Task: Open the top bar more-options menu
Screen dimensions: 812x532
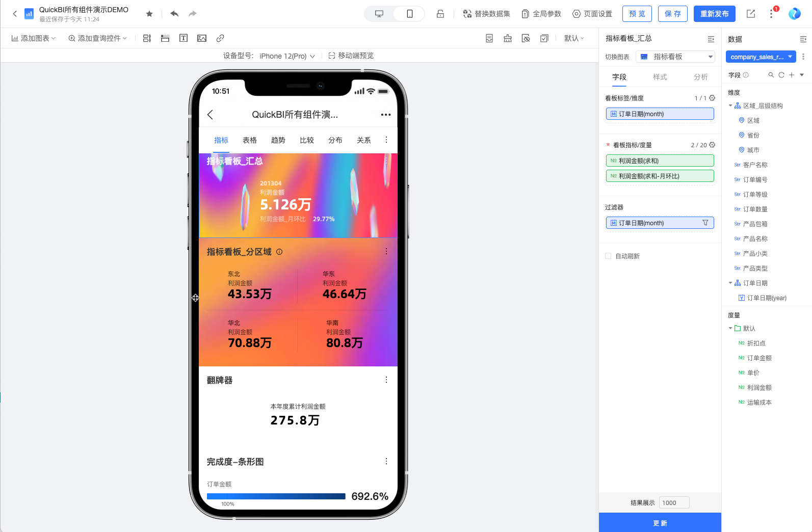Action: coord(771,14)
